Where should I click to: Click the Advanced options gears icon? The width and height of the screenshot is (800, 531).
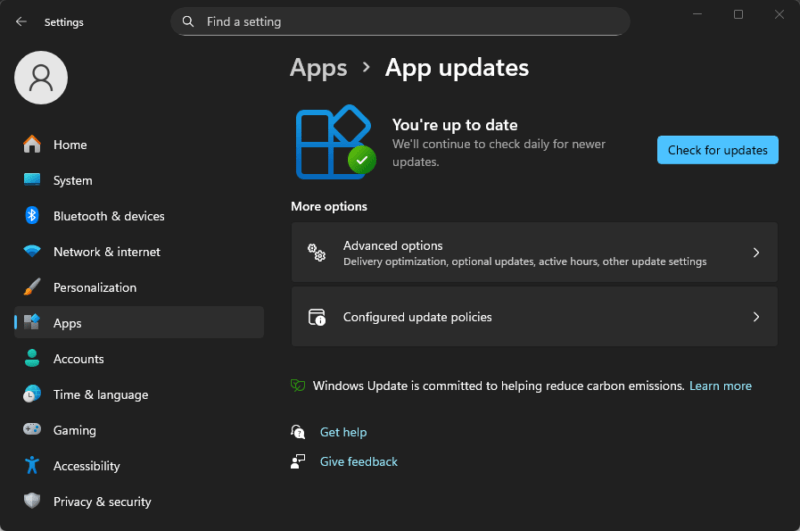click(316, 252)
